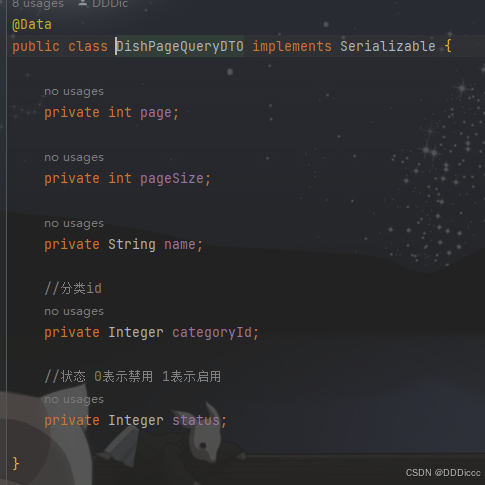Click the pageSize field name

[x=172, y=179]
